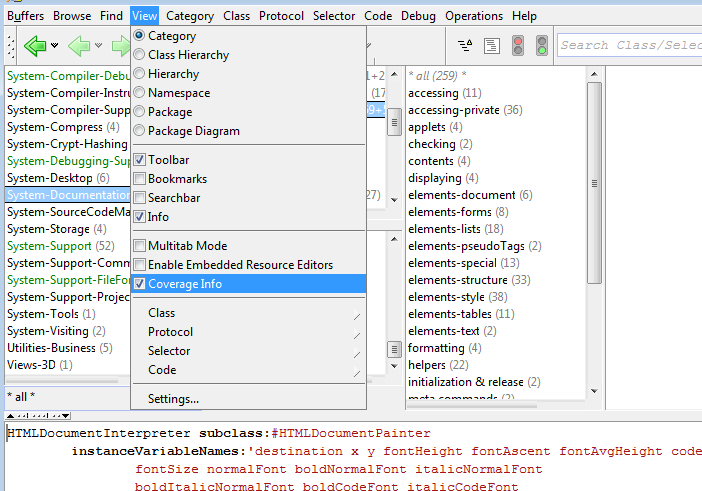Select Views-3D (1) category
This screenshot has height=491, width=702.
(x=40, y=365)
